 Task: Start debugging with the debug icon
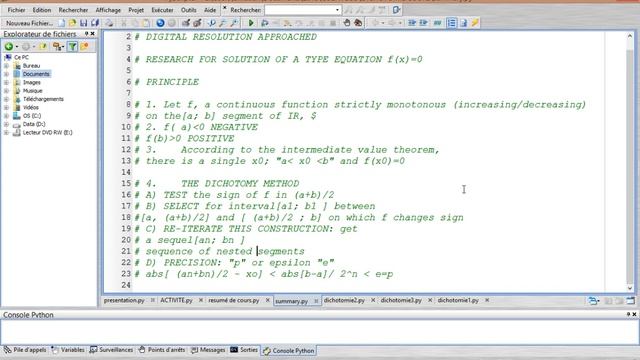[x=264, y=23]
